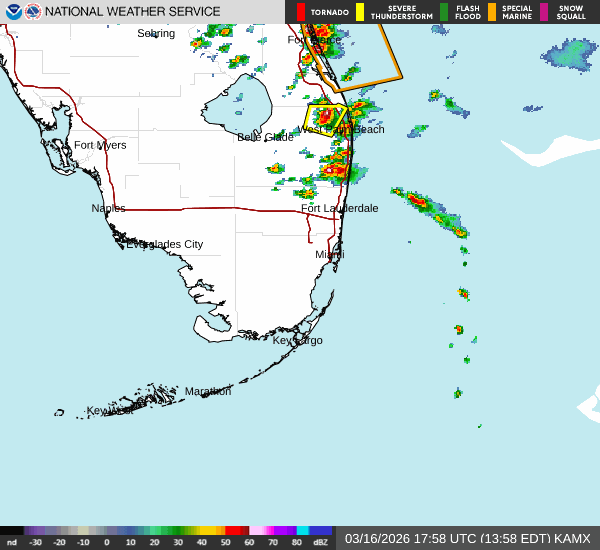Click the National Weather Service title text
Image resolution: width=600 pixels, height=550 pixels.
pyautogui.click(x=133, y=12)
